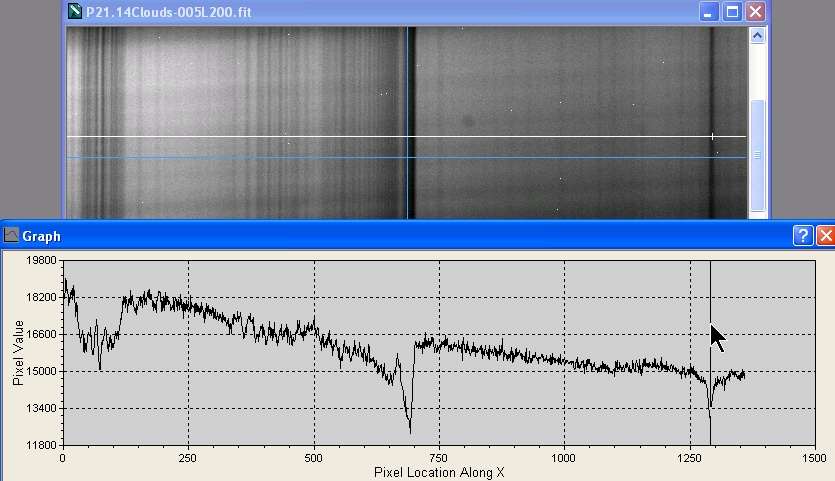The height and width of the screenshot is (481, 835).
Task: Click the image scrollbar up arrow
Action: tap(757, 36)
